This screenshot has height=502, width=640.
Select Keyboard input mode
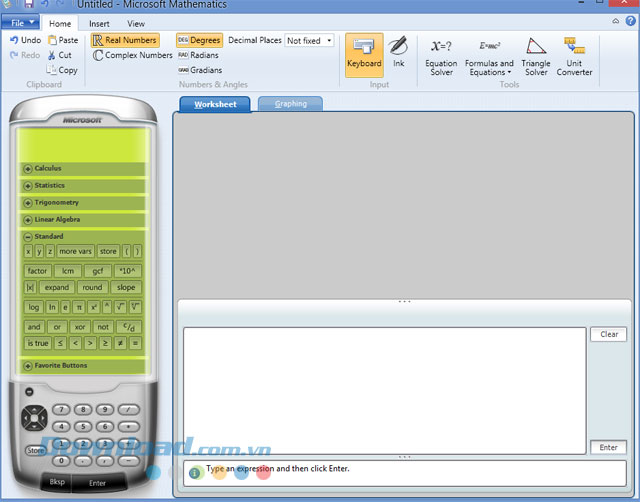(x=364, y=54)
